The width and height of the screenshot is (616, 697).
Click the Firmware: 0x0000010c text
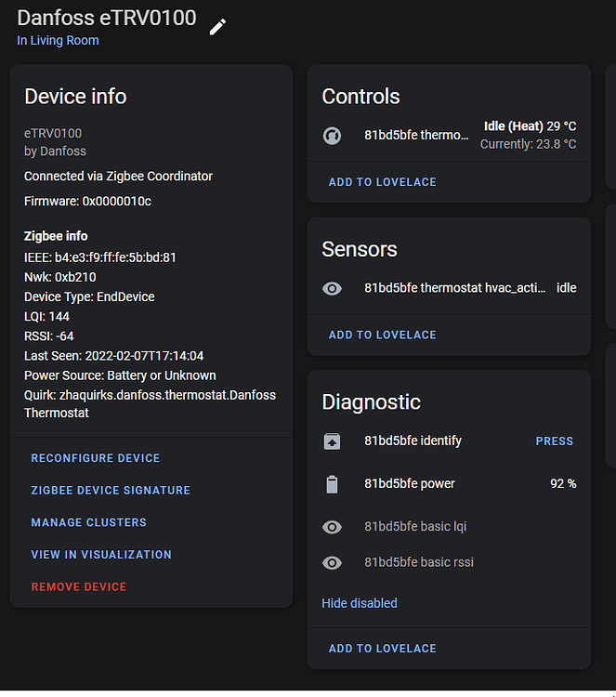87,202
